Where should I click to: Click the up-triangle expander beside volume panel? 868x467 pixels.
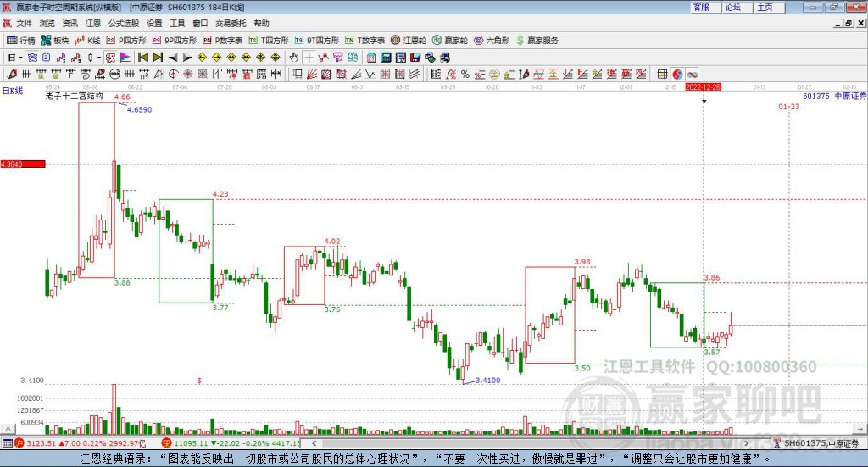tap(8, 429)
